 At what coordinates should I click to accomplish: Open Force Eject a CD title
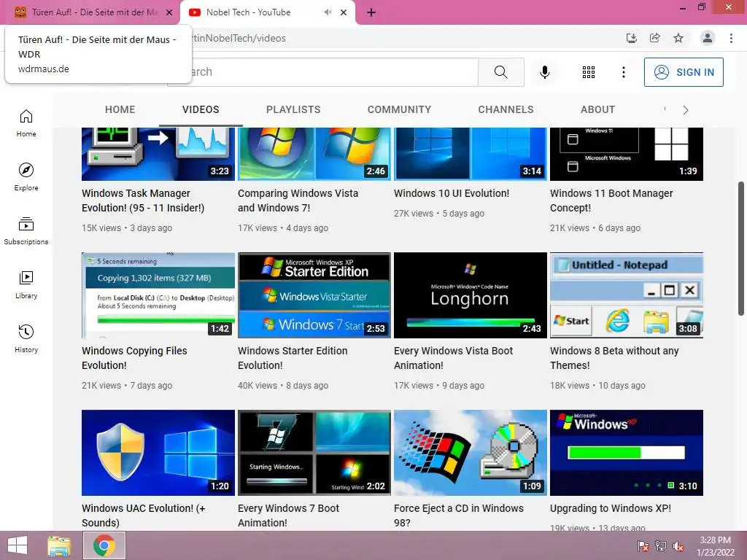pyautogui.click(x=458, y=516)
